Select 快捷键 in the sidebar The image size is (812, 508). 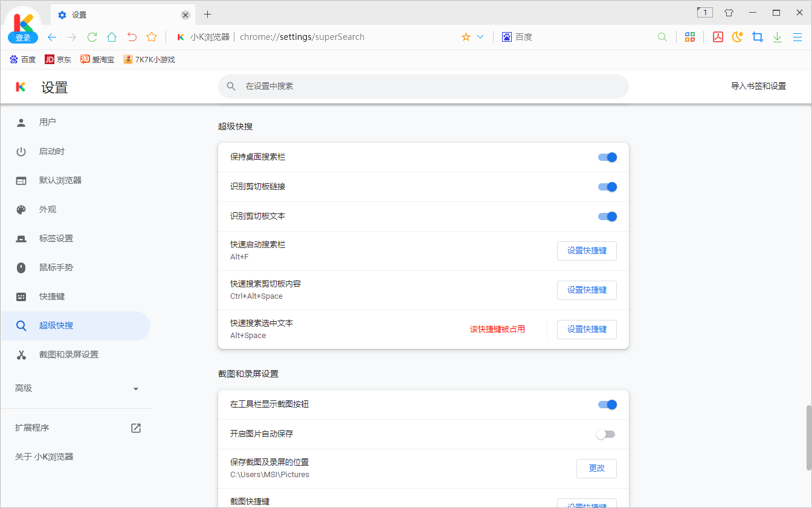76,296
